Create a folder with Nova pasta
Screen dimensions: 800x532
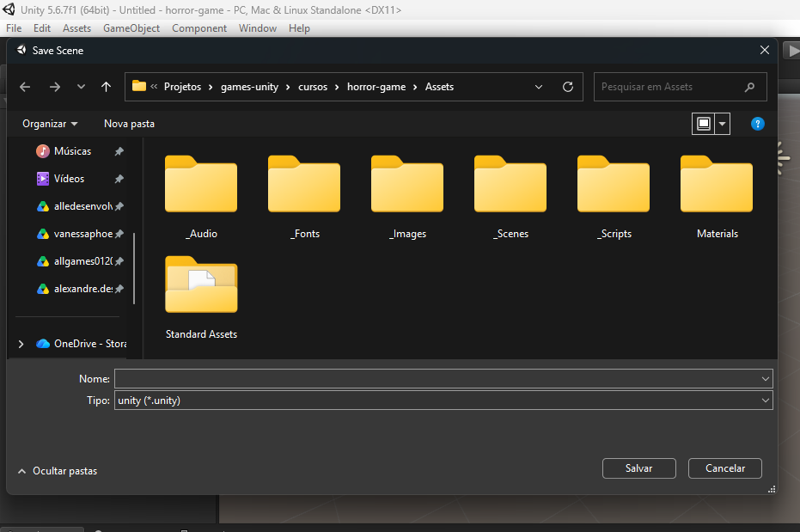129,124
